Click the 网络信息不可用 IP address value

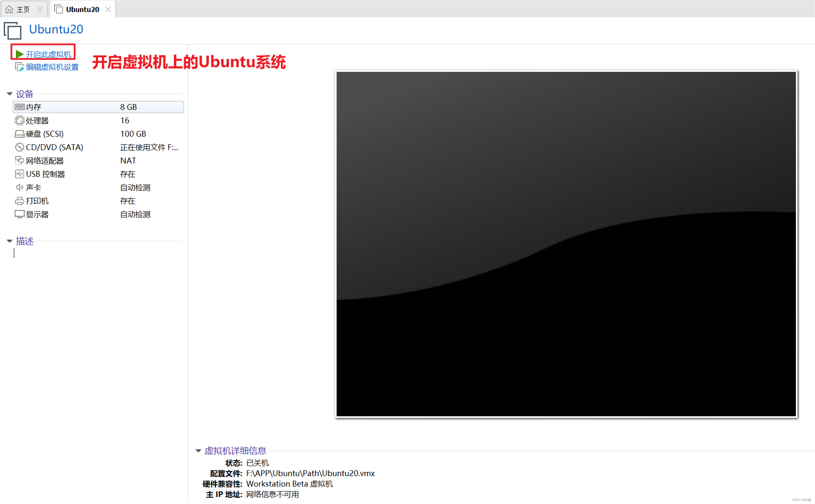coord(273,495)
